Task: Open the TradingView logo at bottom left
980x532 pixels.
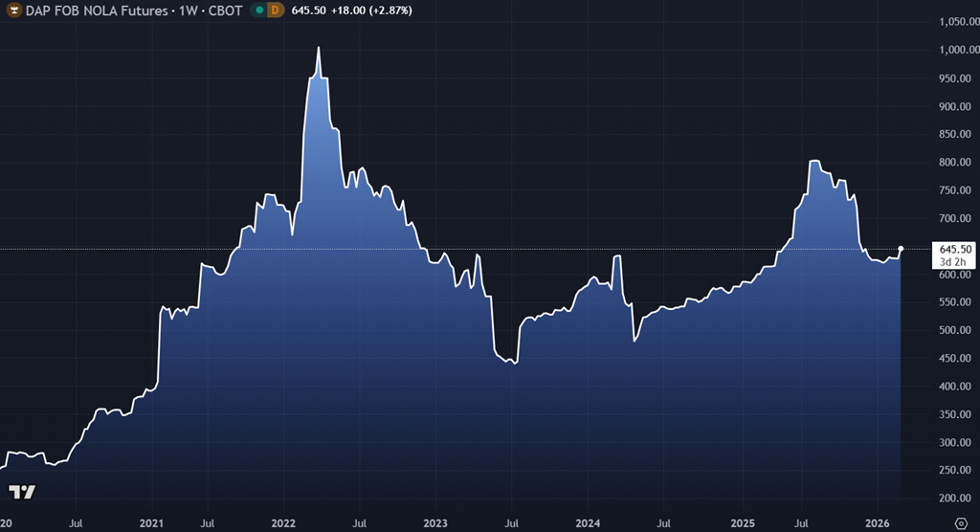Action: tap(21, 492)
